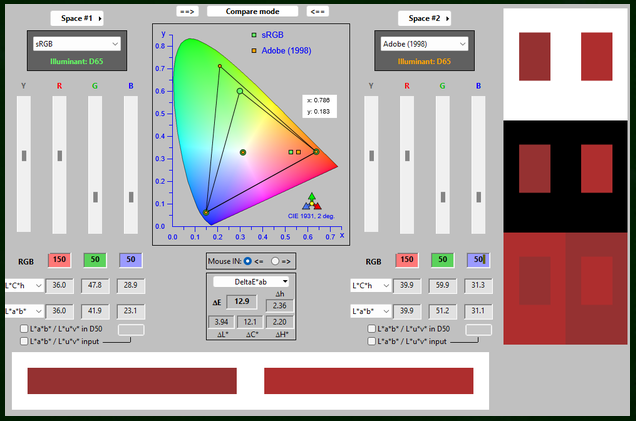Click Space #1 green G slider handle
The image size is (636, 421).
(x=95, y=197)
